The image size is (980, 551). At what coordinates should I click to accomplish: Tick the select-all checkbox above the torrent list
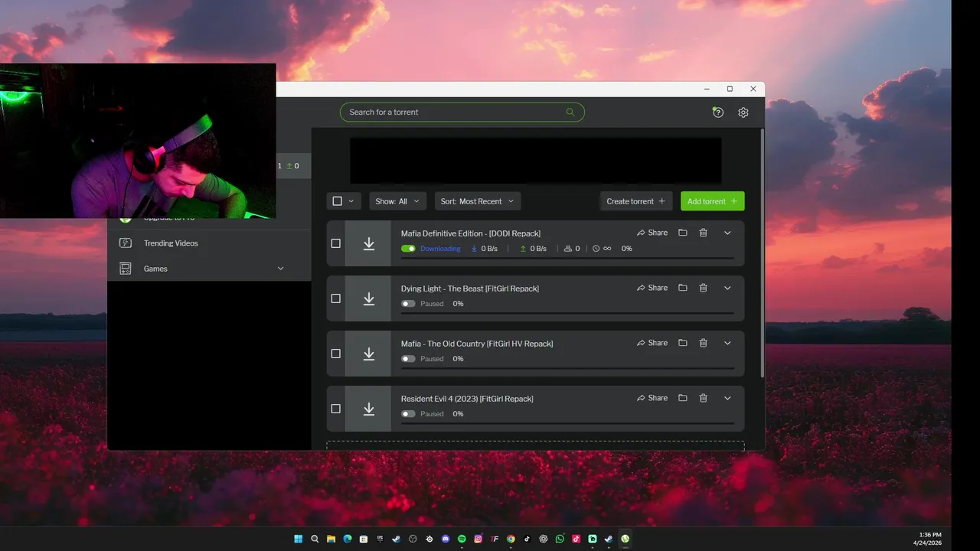point(337,201)
